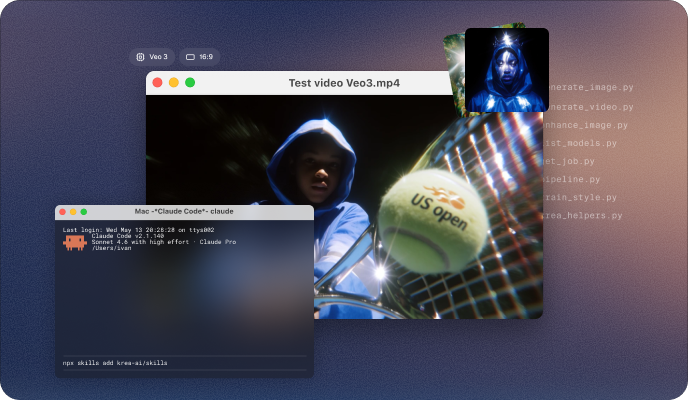Select the list_models.py file
Screen dimensions: 688x400
(580, 143)
